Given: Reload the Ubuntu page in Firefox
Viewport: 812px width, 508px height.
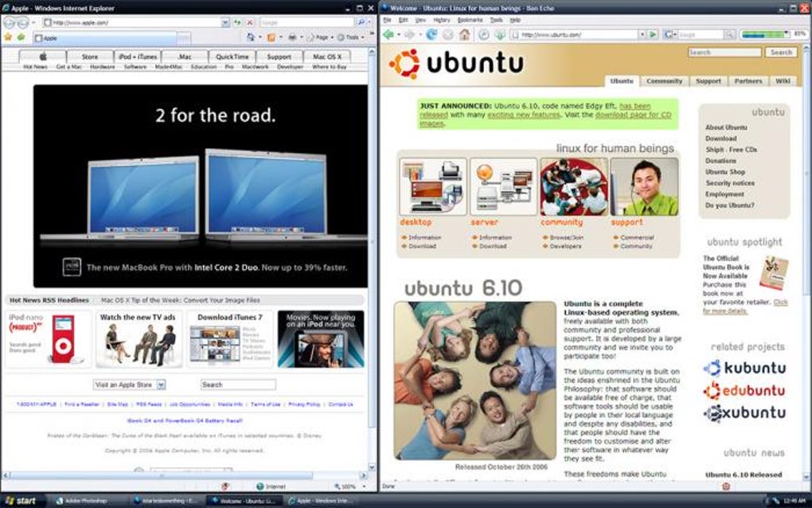Looking at the screenshot, I should 431,35.
